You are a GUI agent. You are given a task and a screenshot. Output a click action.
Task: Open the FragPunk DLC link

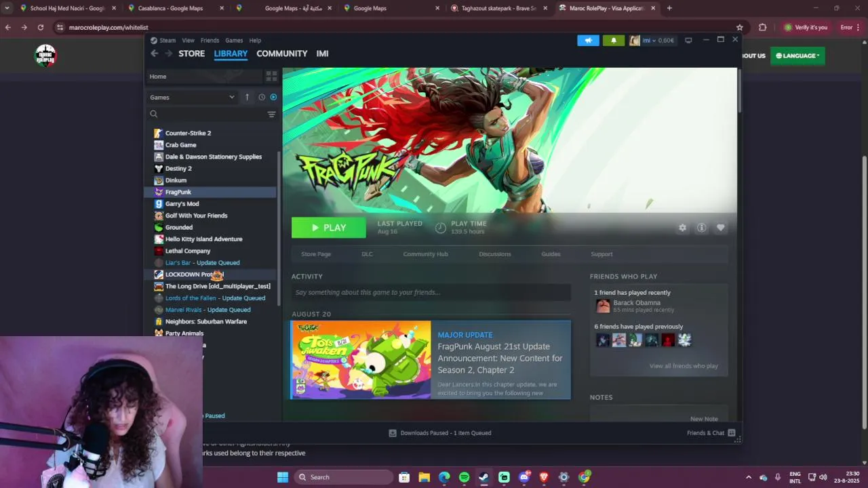point(367,254)
